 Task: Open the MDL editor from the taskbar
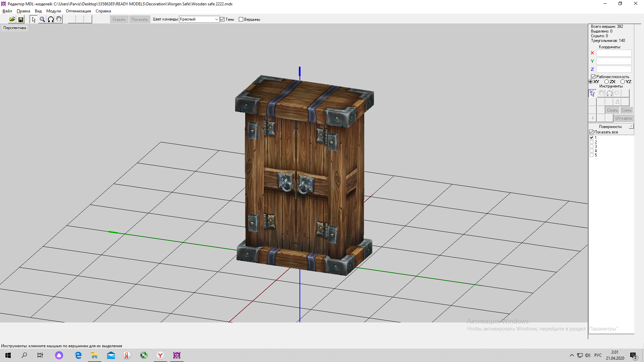tap(177, 355)
